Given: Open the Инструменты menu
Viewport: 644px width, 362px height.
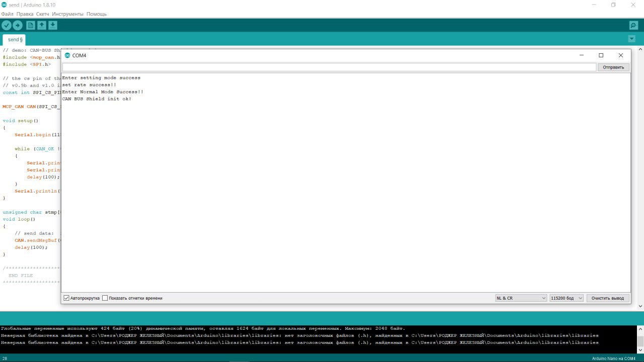Looking at the screenshot, I should pyautogui.click(x=68, y=14).
